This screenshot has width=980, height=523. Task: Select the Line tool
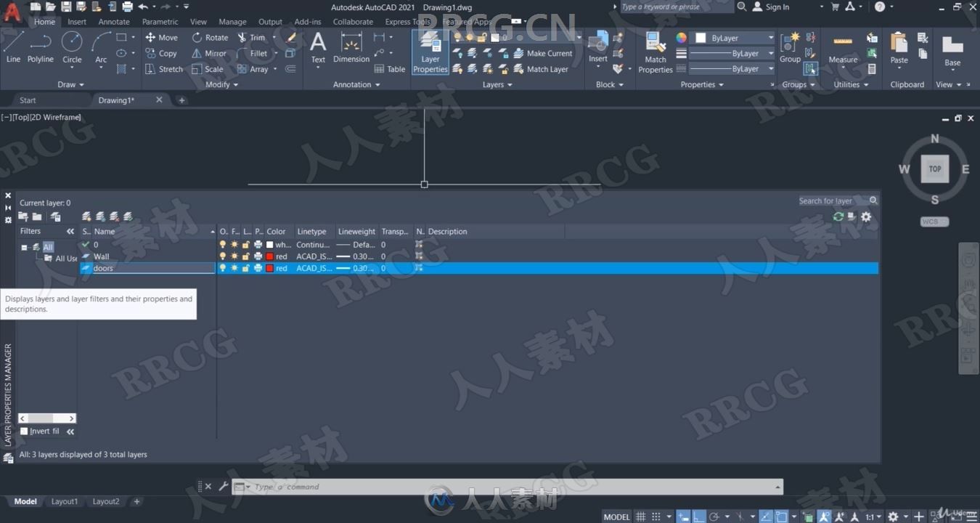[13, 47]
